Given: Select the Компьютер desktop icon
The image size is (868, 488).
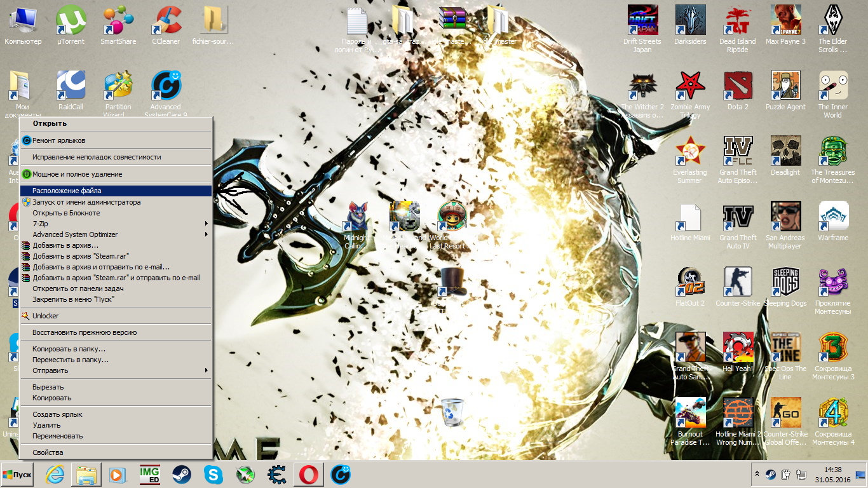Looking at the screenshot, I should pyautogui.click(x=23, y=24).
